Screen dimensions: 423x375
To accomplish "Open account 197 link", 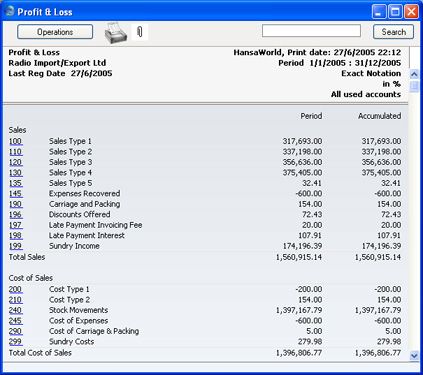I will [15, 225].
